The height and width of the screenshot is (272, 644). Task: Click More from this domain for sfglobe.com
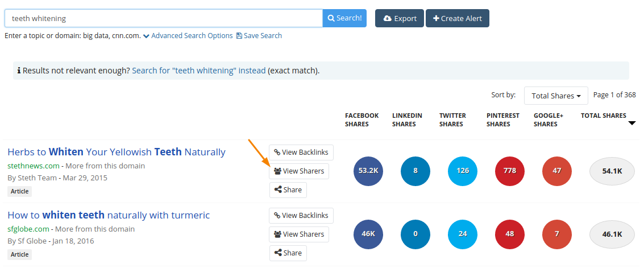coord(95,229)
